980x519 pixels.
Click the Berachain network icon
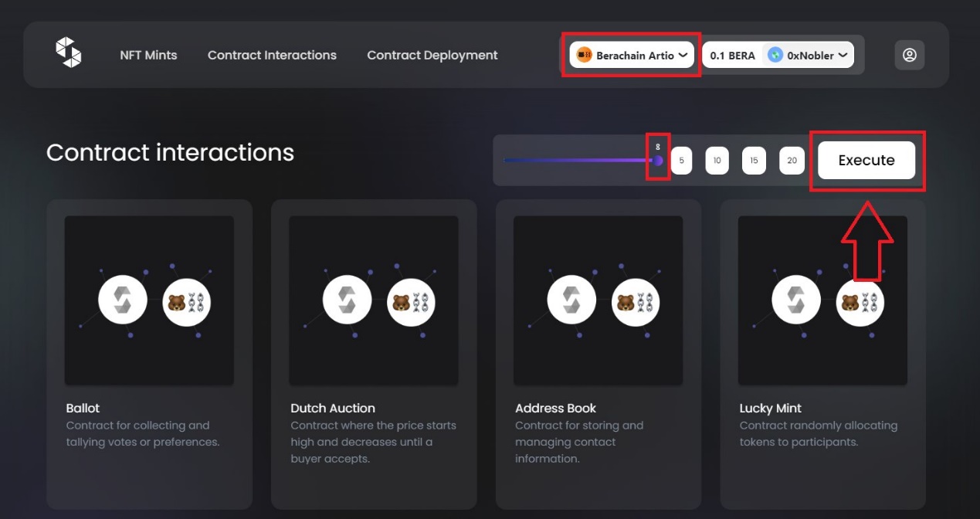585,56
